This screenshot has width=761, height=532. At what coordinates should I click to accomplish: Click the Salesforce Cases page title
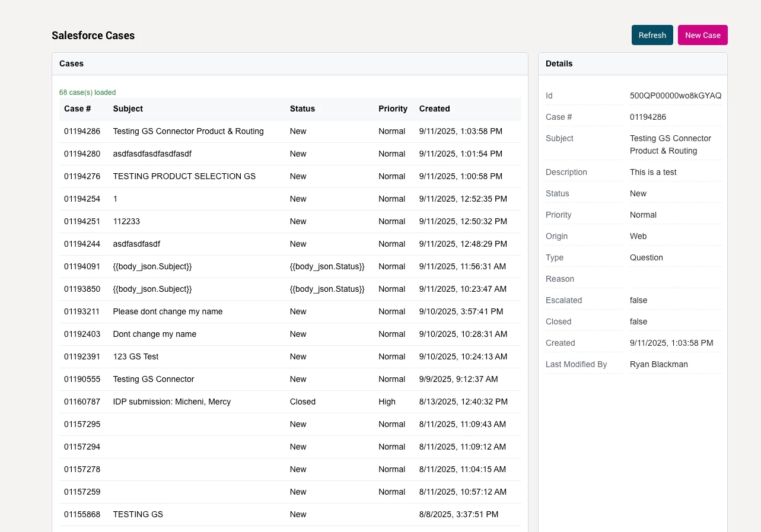(x=93, y=36)
